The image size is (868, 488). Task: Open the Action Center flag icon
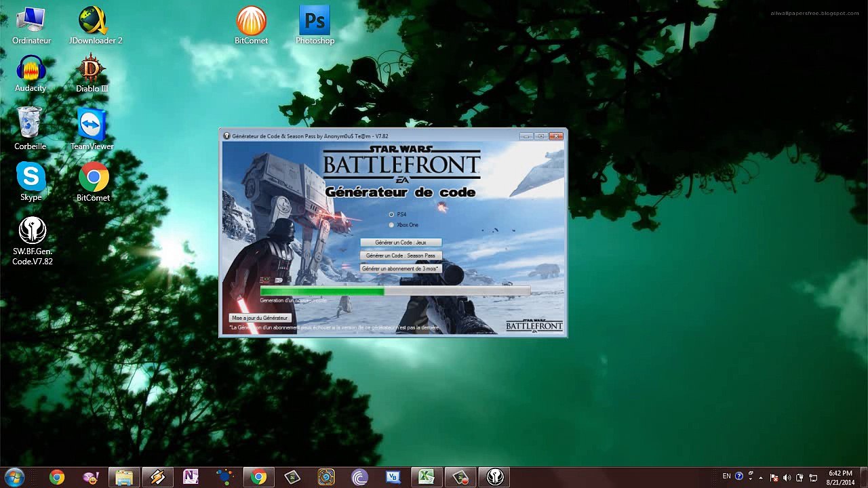774,477
